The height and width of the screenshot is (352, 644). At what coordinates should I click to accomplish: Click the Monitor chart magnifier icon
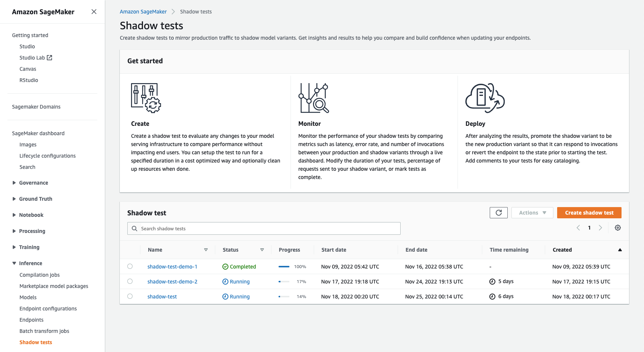(313, 98)
